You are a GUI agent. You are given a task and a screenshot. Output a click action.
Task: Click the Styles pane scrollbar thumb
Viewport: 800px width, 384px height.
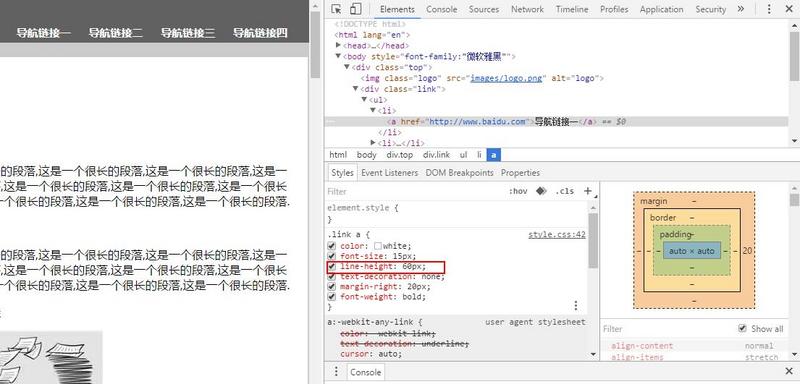(592, 241)
